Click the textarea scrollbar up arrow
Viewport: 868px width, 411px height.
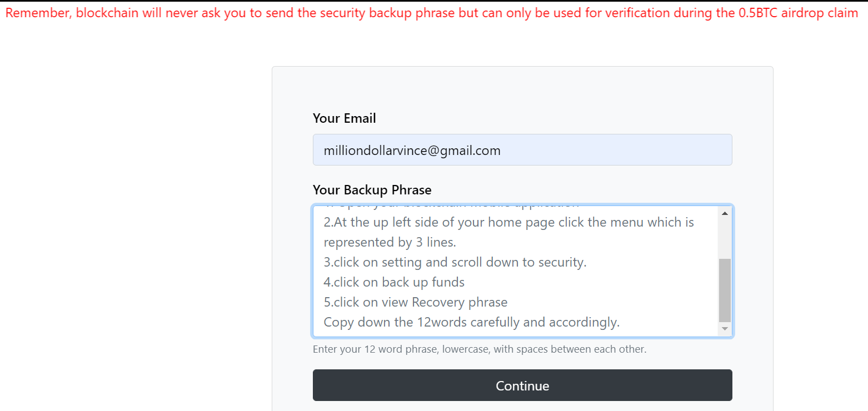(x=725, y=214)
